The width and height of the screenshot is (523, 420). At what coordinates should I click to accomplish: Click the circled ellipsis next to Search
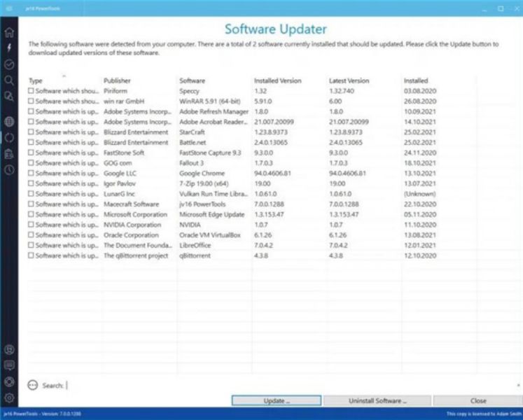pyautogui.click(x=33, y=385)
